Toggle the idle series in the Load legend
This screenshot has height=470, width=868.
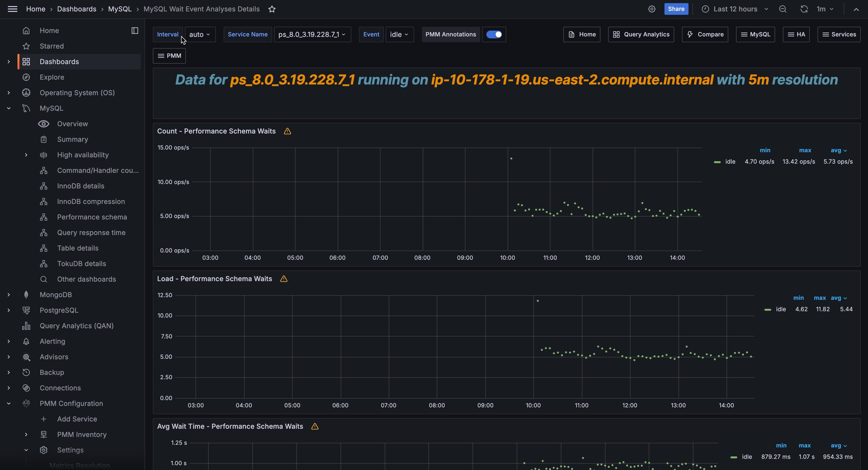point(780,309)
